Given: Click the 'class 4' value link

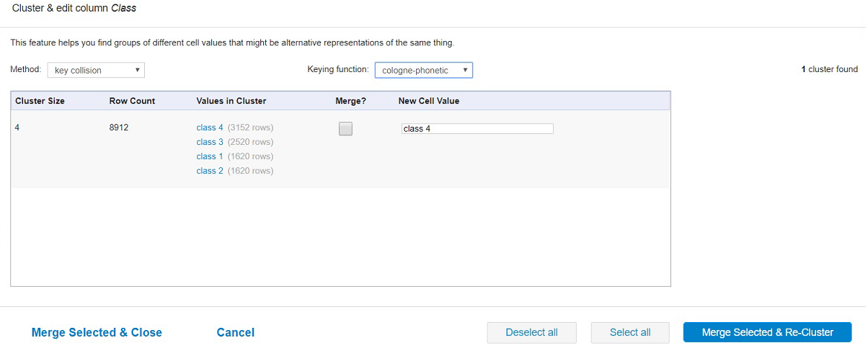Looking at the screenshot, I should click(x=210, y=128).
